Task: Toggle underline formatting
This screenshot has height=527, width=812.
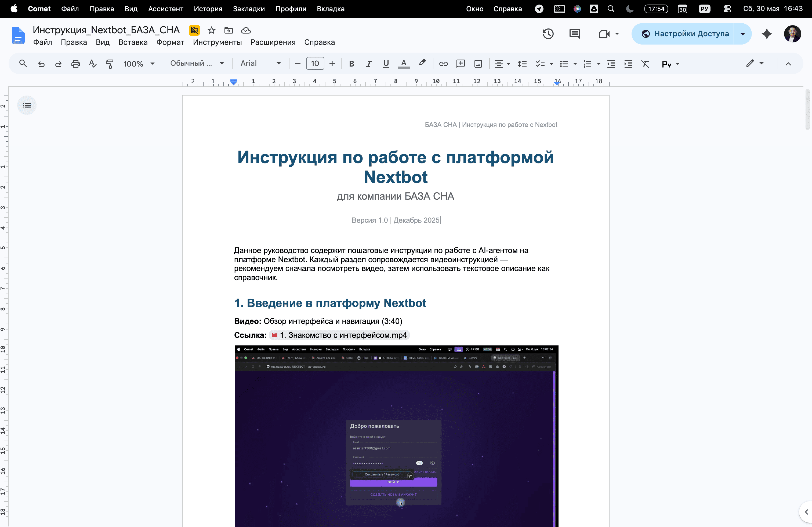Action: [386, 64]
